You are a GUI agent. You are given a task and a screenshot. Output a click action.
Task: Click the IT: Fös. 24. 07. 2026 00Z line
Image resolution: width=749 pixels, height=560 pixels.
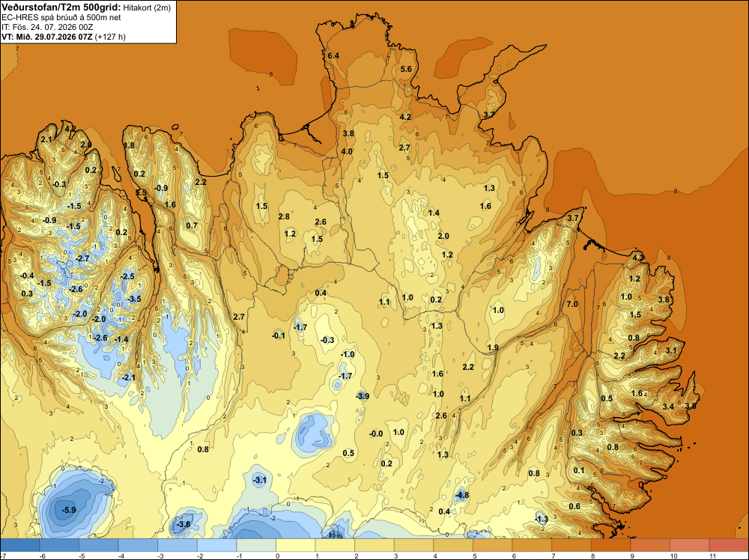[x=46, y=27]
